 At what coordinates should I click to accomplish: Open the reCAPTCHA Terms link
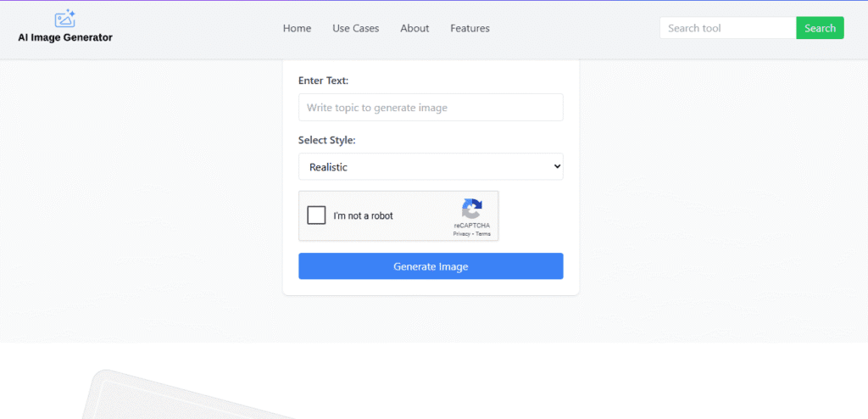tap(482, 234)
